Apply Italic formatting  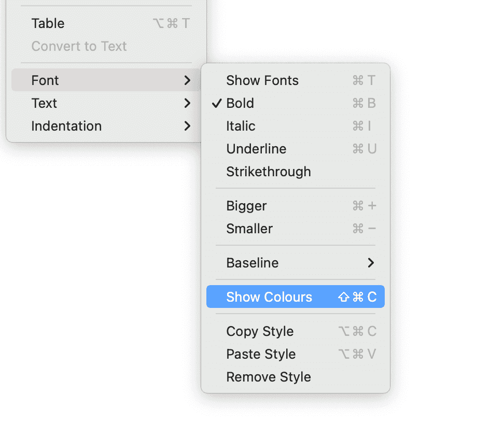(x=240, y=126)
